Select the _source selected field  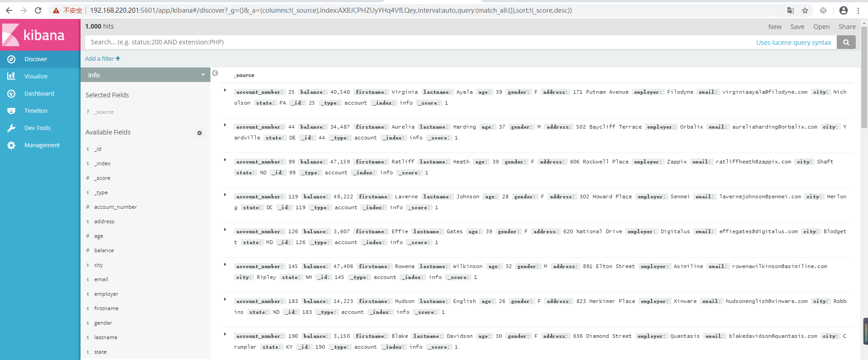[104, 112]
